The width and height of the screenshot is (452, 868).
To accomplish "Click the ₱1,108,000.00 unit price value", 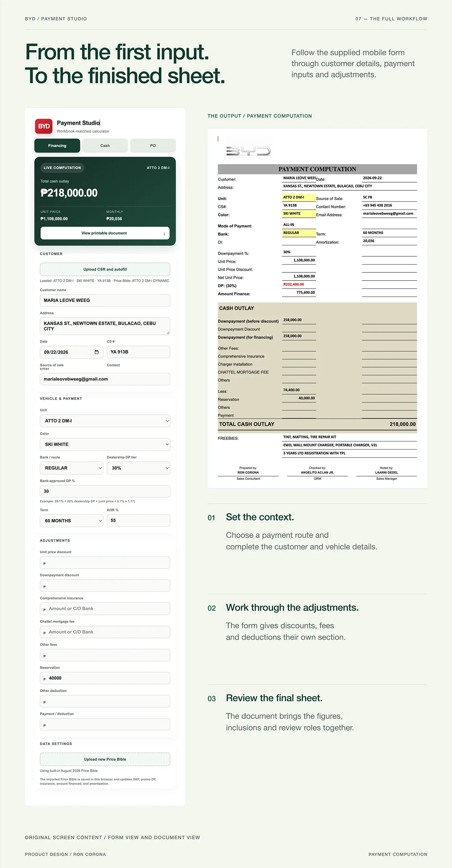I will pos(54,219).
